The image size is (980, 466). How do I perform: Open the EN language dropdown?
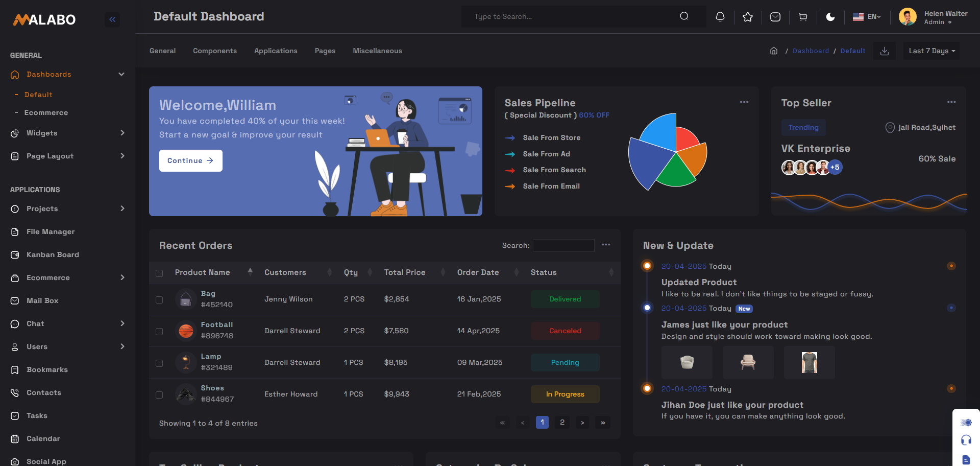pyautogui.click(x=867, y=17)
